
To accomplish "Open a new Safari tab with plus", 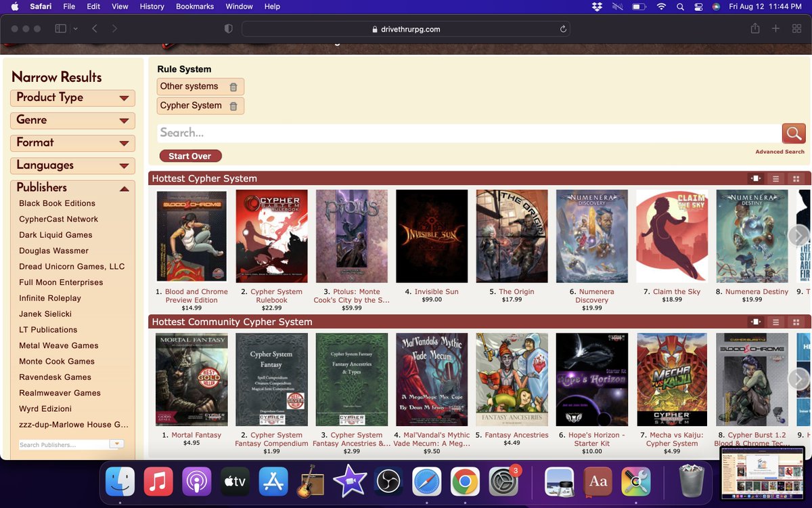I will click(x=776, y=28).
